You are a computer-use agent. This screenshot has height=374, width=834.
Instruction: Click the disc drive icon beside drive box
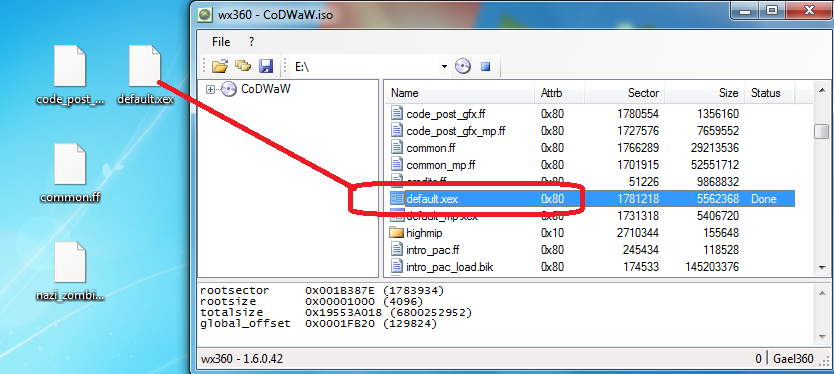[463, 67]
